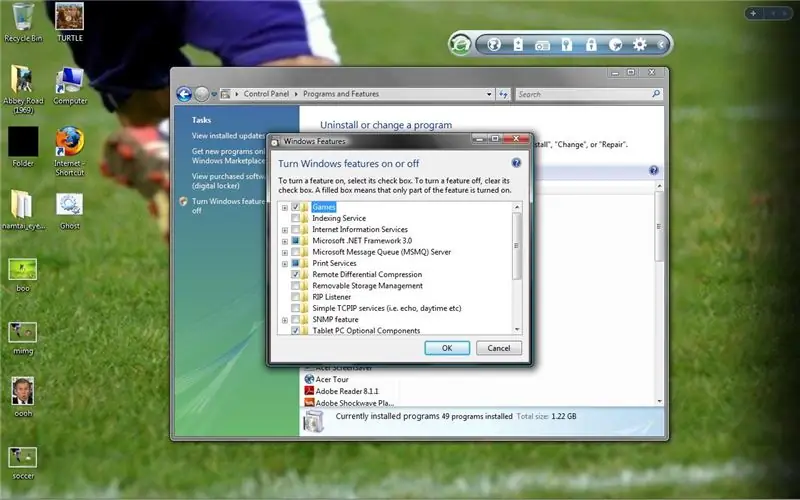Image resolution: width=800 pixels, height=500 pixels.
Task: Click the globe icon in Acer toolbar
Action: click(493, 44)
